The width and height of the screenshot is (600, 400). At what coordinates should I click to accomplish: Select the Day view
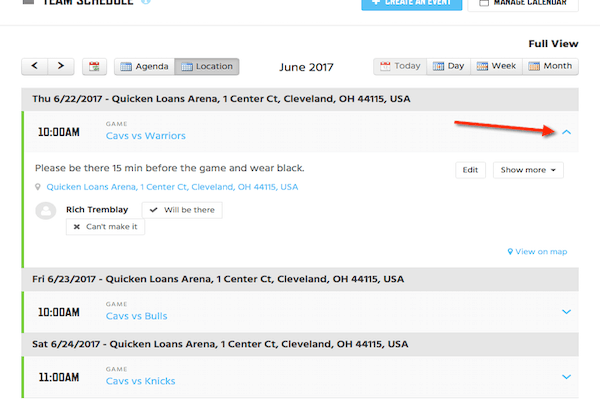click(x=448, y=67)
